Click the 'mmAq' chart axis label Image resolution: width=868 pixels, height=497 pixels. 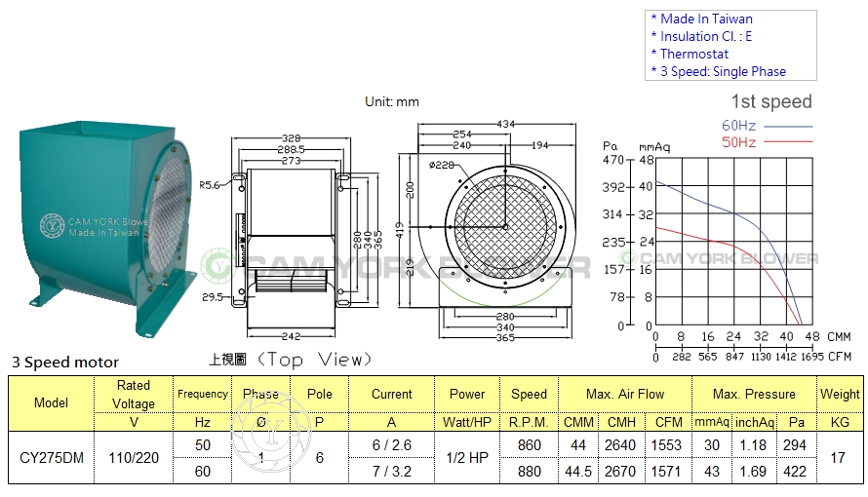point(654,147)
